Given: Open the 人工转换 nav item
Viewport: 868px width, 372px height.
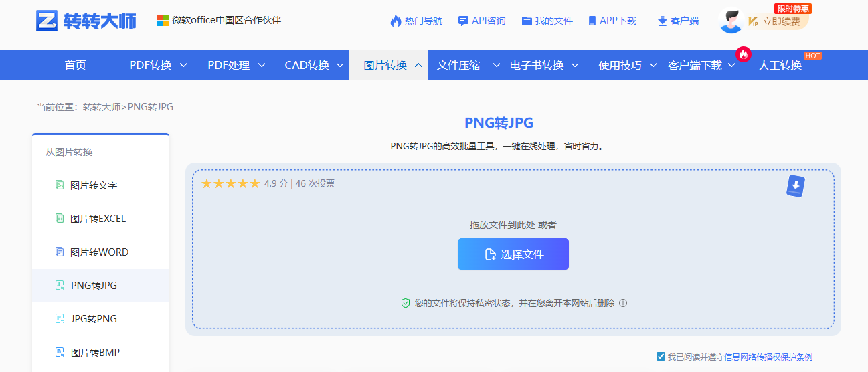Looking at the screenshot, I should 780,65.
